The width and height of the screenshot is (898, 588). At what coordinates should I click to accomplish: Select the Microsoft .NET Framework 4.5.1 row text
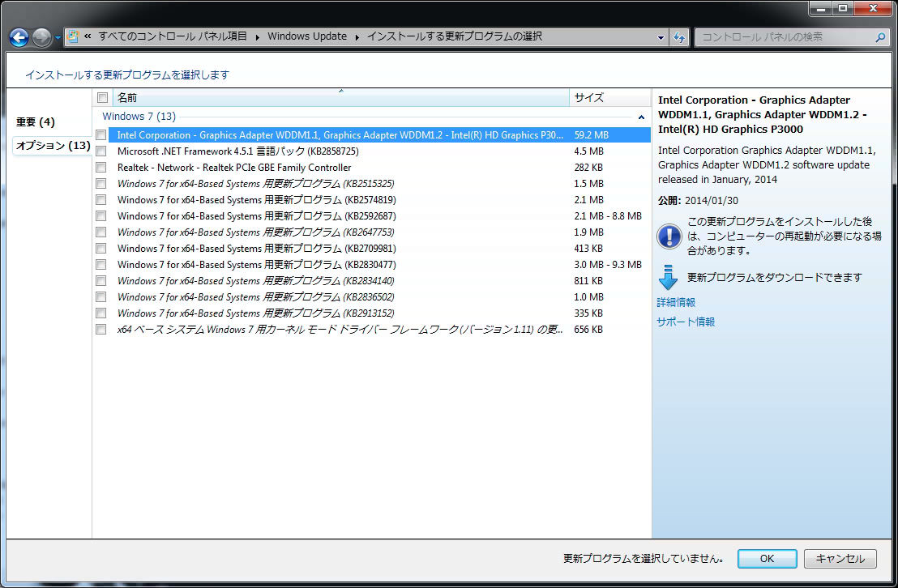[x=237, y=151]
